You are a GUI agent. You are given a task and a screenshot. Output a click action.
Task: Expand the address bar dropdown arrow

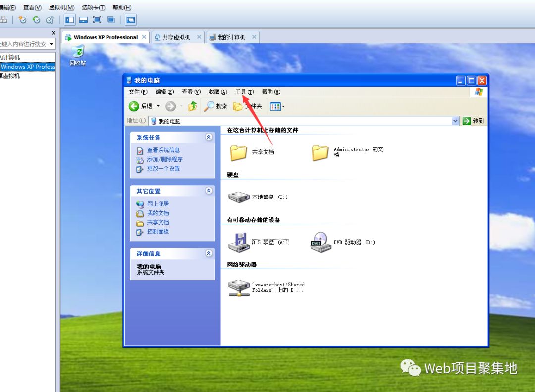455,121
